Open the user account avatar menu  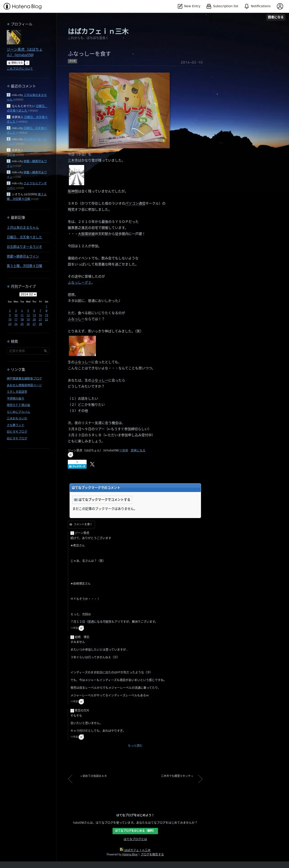click(x=280, y=6)
